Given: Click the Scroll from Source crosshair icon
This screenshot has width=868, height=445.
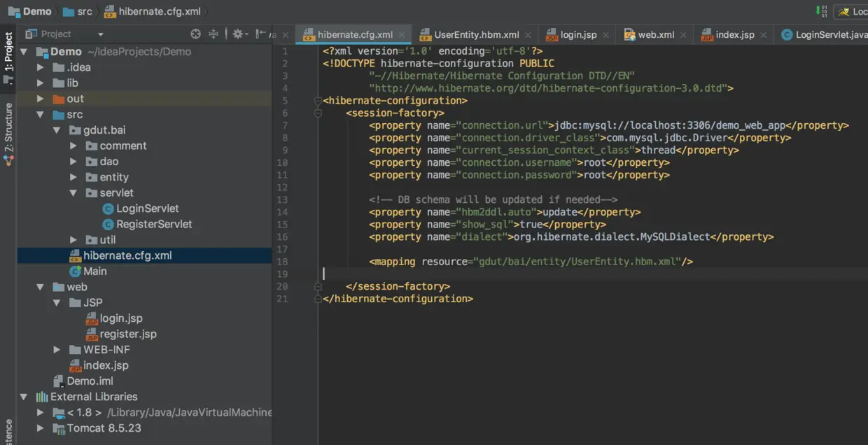Looking at the screenshot, I should (x=195, y=34).
